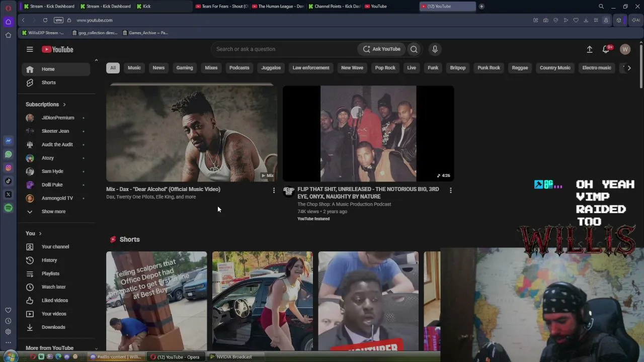Viewport: 644px width, 362px height.
Task: Switch to The Human League tab
Action: click(278, 7)
